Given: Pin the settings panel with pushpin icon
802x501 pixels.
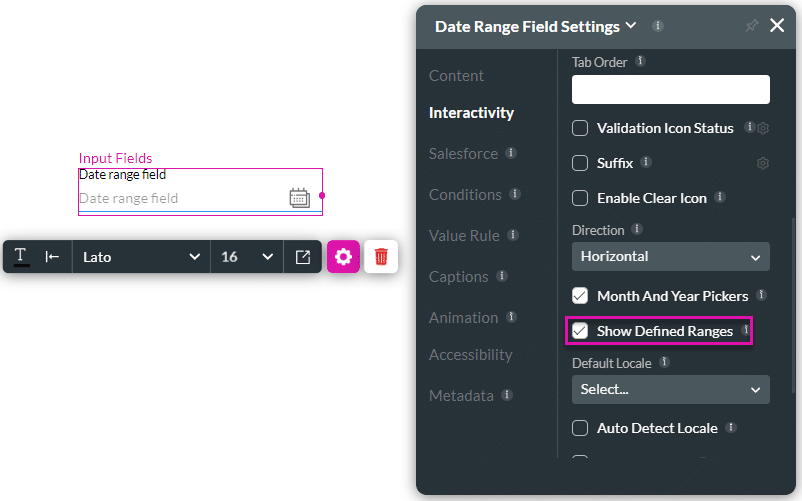Looking at the screenshot, I should click(x=752, y=26).
